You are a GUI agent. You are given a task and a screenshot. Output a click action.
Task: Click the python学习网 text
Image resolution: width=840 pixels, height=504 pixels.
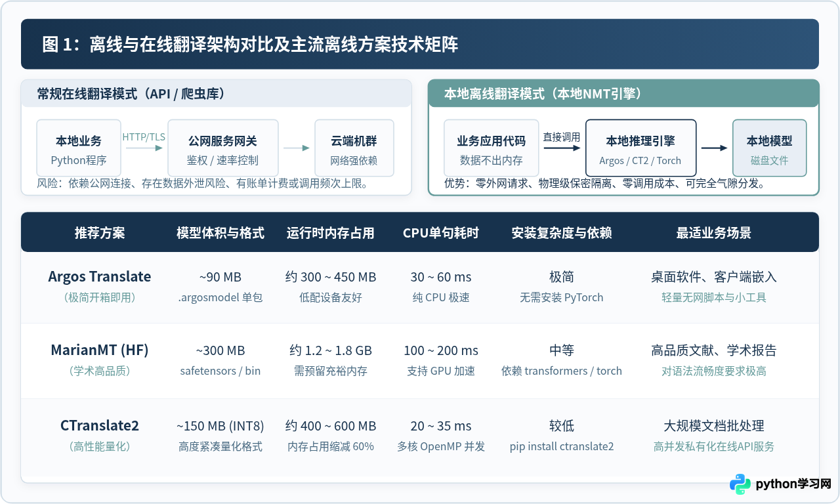click(793, 484)
